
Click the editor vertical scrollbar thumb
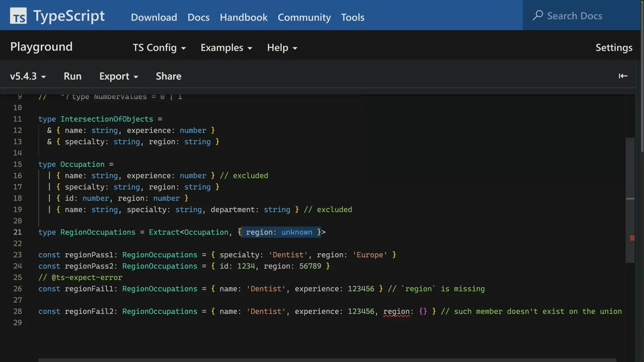[x=630, y=200]
